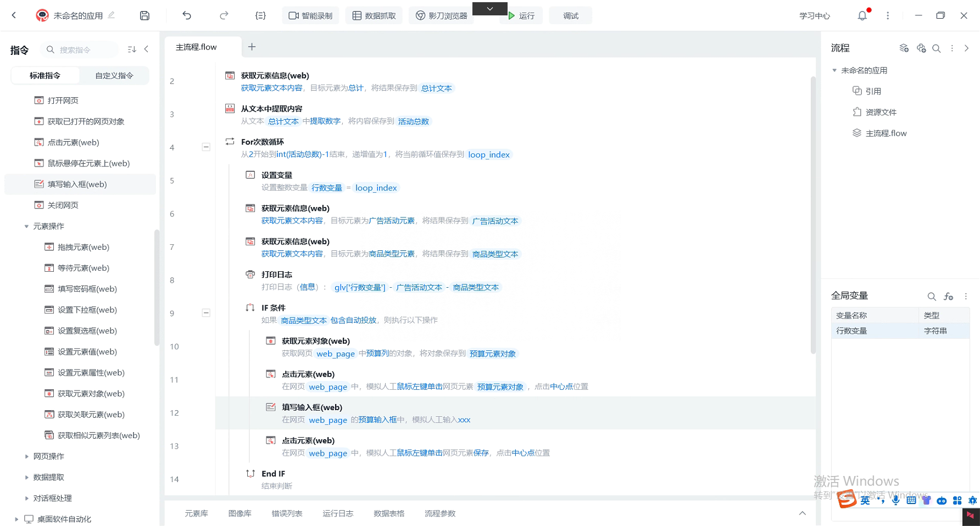980x526 pixels.
Task: Click the pencil icon to rename the app
Action: (x=112, y=15)
